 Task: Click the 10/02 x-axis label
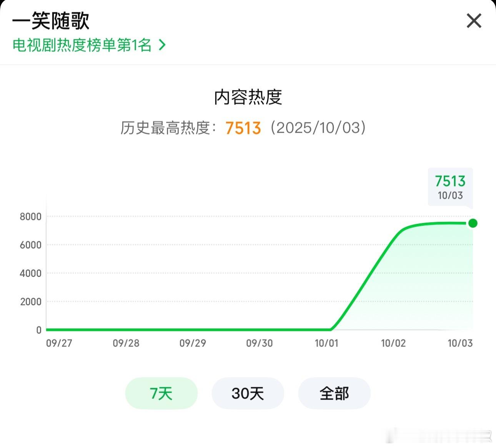[393, 343]
